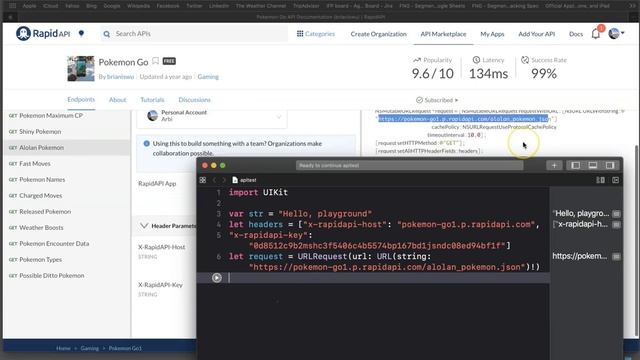The image size is (640, 360).
Task: Run the playground using the play button
Action: (217, 278)
